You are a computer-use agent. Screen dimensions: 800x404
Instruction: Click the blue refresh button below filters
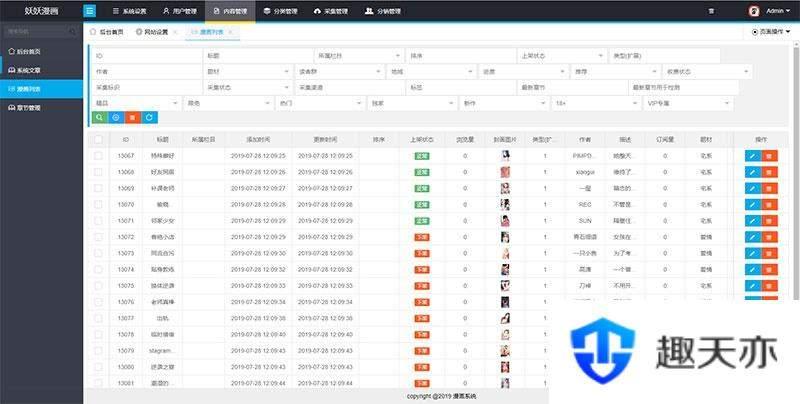(x=149, y=117)
